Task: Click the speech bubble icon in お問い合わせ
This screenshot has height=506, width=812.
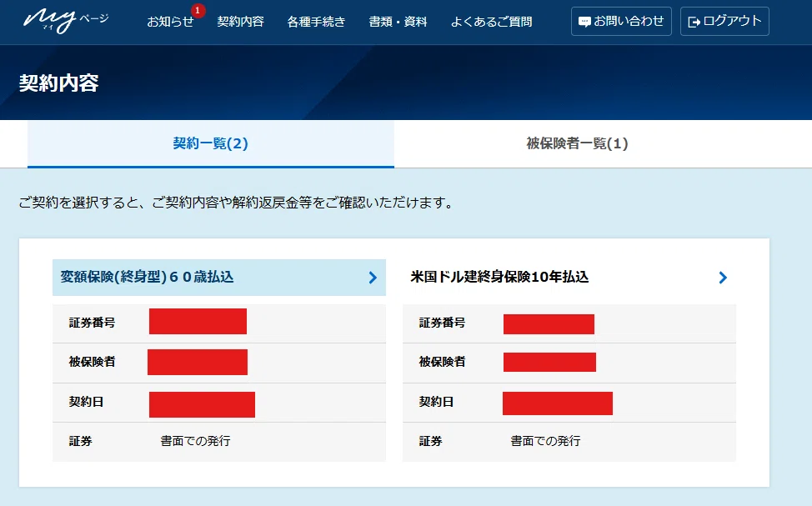Action: click(x=584, y=22)
